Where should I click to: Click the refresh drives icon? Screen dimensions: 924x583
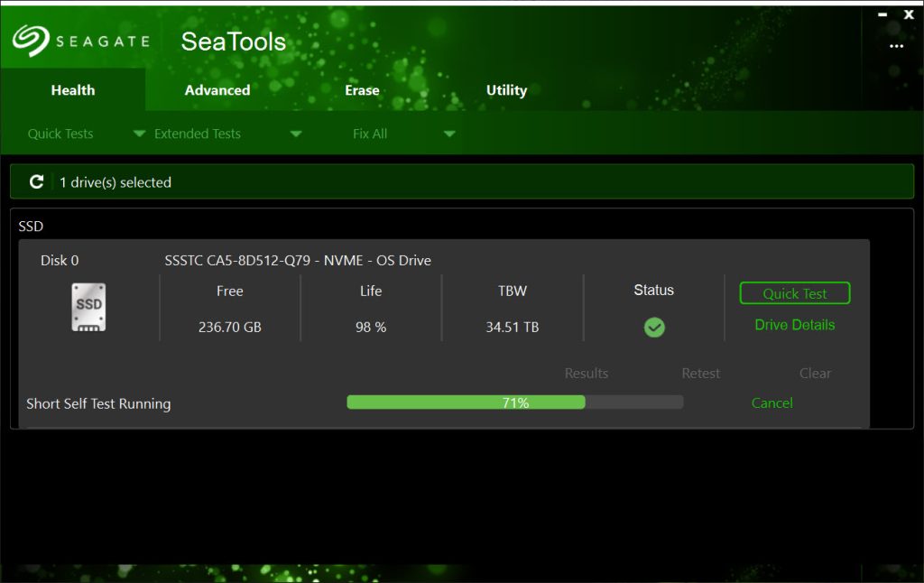coord(36,182)
